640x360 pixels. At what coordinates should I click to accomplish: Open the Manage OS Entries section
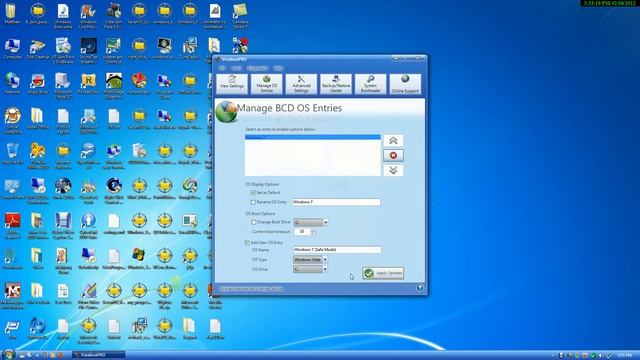point(267,84)
